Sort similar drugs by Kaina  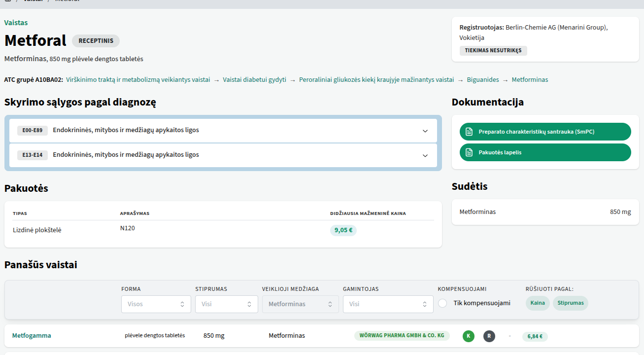(x=538, y=303)
